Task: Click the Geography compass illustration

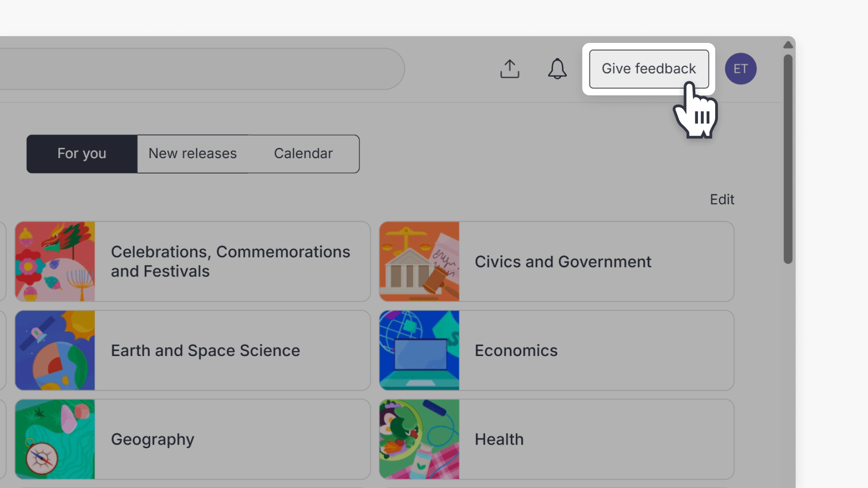Action: click(x=55, y=439)
